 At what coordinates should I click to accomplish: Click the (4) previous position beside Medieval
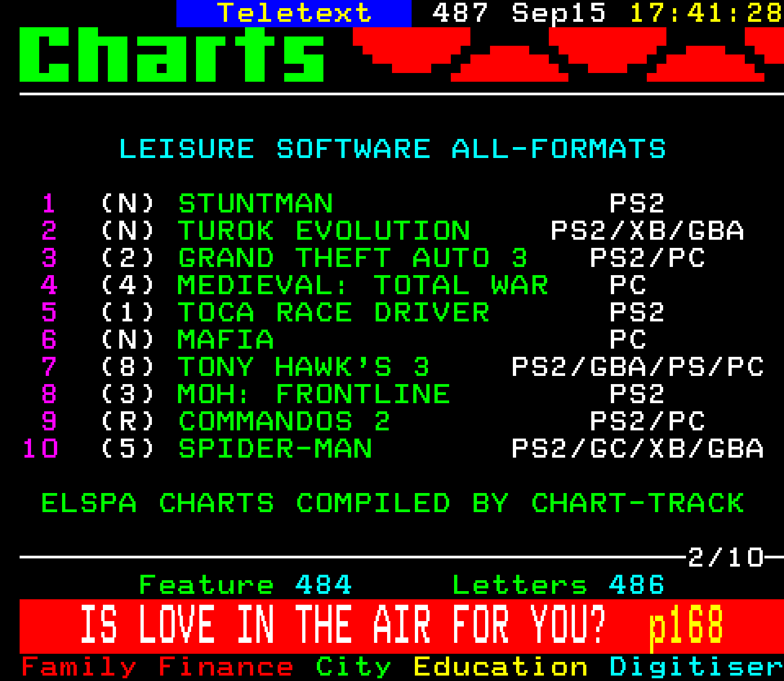click(128, 285)
